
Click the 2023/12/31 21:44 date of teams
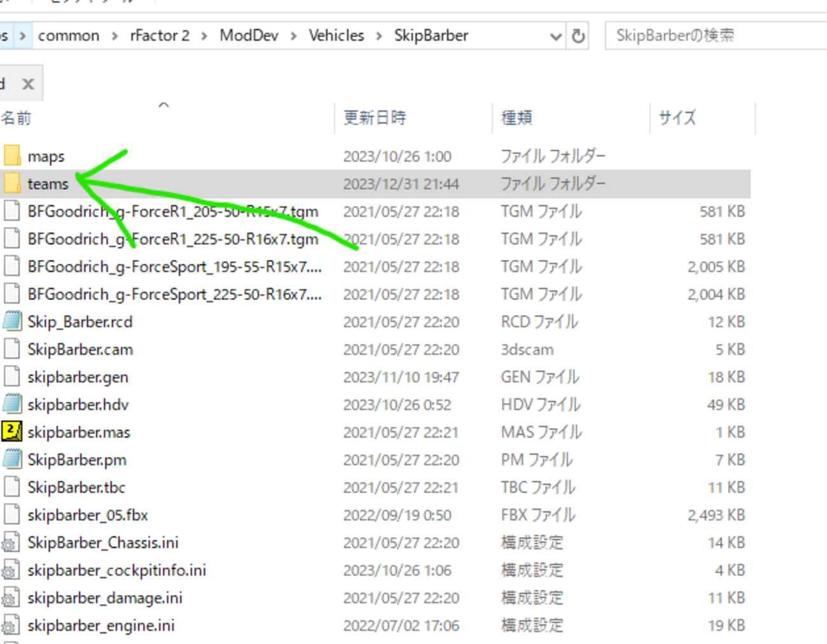401,184
